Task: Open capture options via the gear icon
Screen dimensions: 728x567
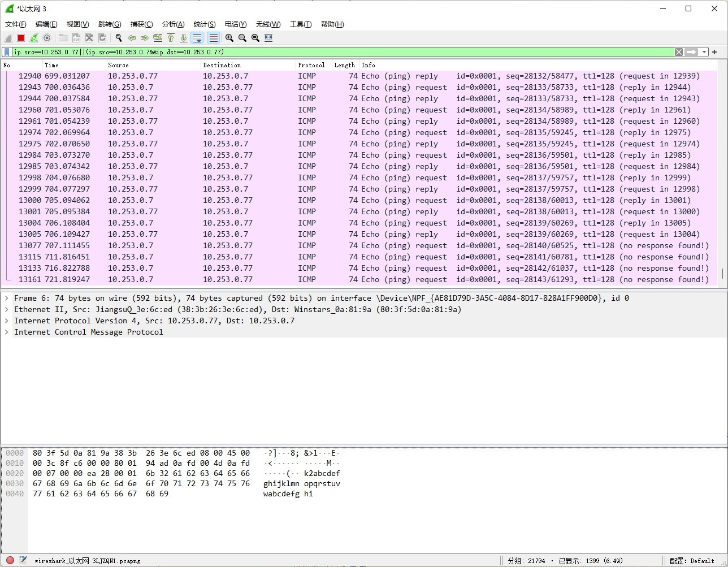Action: click(47, 38)
